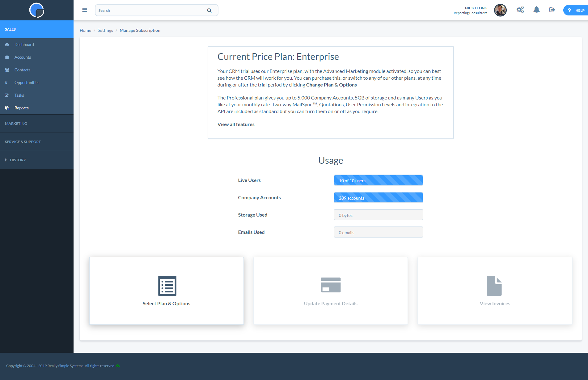Viewport: 588px width, 380px height.
Task: Toggle the hamburger menu icon
Action: (x=85, y=10)
